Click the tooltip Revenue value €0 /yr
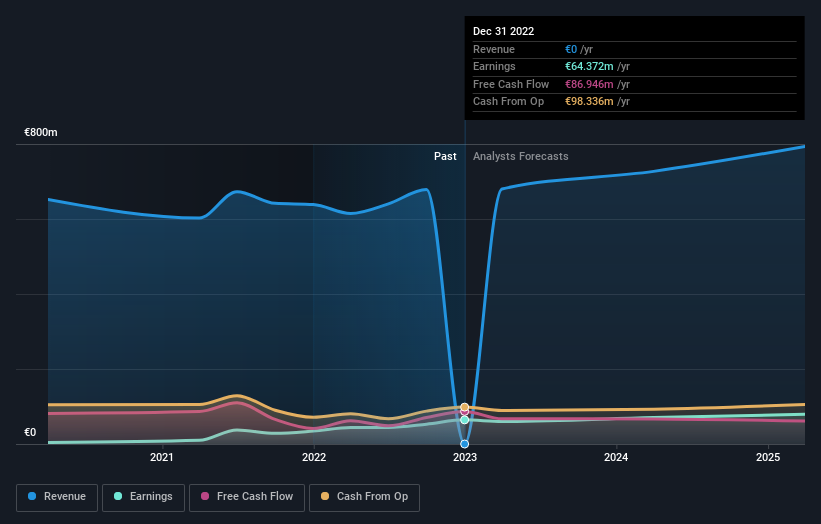 579,49
